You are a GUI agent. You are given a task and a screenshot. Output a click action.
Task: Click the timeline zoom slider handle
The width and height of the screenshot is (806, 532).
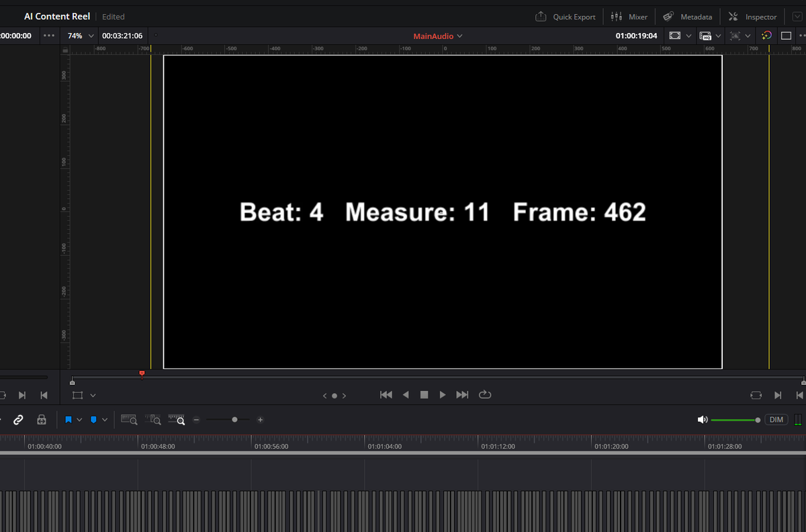234,420
